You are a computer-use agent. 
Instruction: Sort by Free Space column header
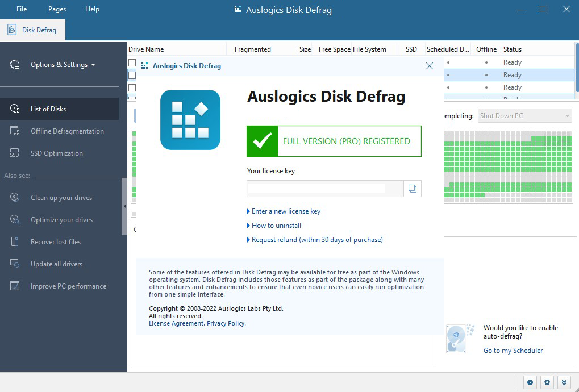tap(332, 49)
